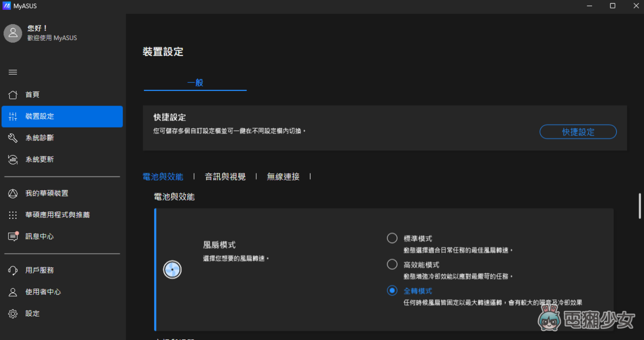
Task: Click the person icon beside 使用者中心
Action: [x=13, y=292]
